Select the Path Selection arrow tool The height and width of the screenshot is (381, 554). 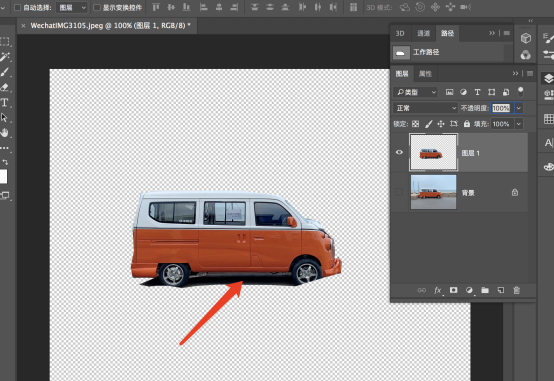click(x=4, y=117)
